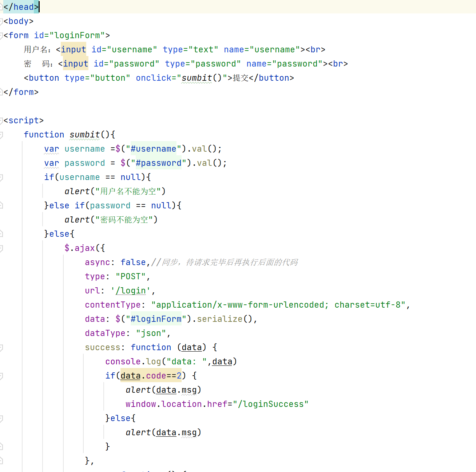The width and height of the screenshot is (476, 472).
Task: Click the async: false option
Action: (115, 262)
